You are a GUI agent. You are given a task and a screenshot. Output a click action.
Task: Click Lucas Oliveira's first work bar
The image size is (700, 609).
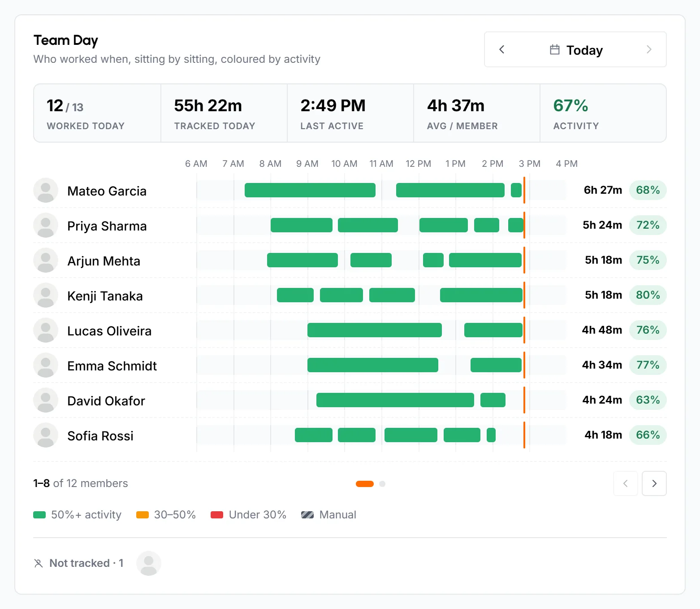(375, 330)
